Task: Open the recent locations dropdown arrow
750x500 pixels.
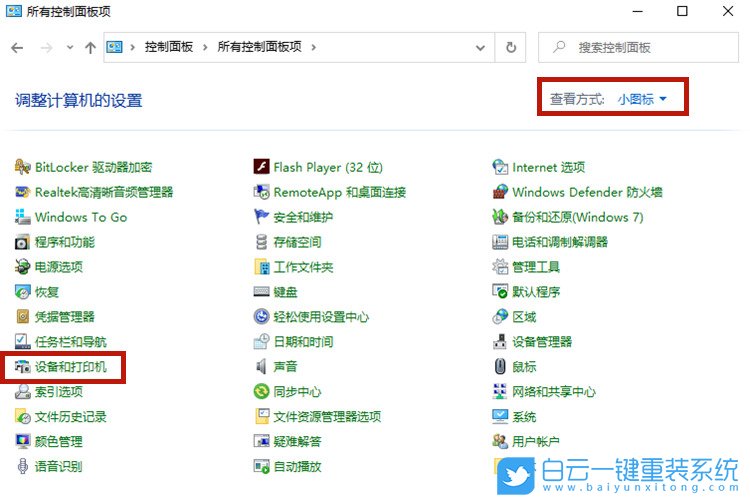Action: tap(70, 47)
